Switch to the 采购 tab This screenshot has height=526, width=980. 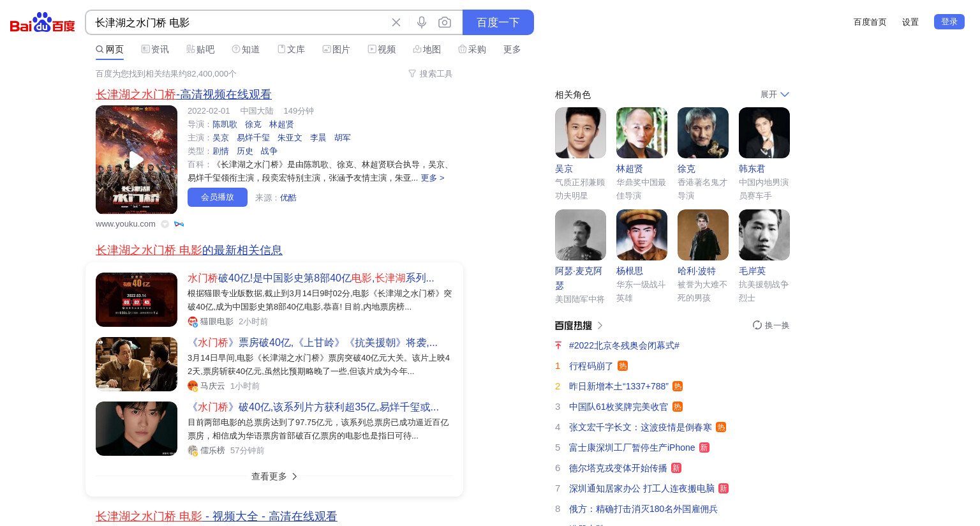click(472, 49)
